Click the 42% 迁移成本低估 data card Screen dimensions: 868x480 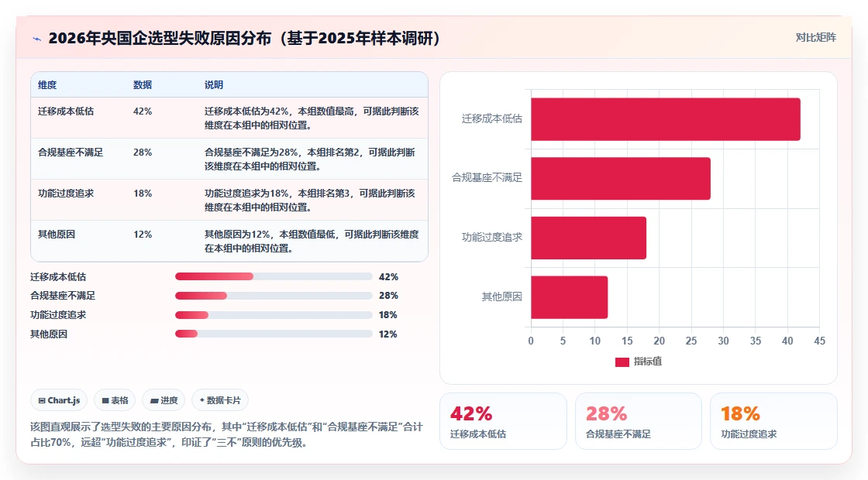click(503, 421)
